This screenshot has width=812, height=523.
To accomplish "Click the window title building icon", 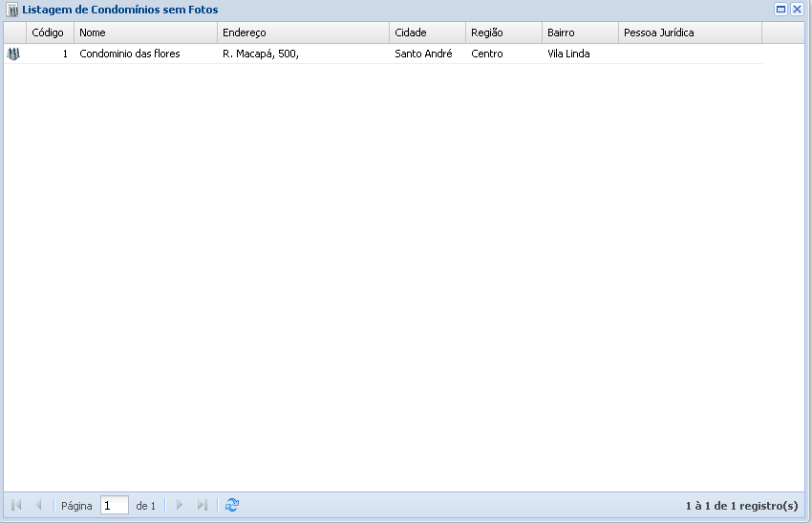I will click(x=12, y=10).
